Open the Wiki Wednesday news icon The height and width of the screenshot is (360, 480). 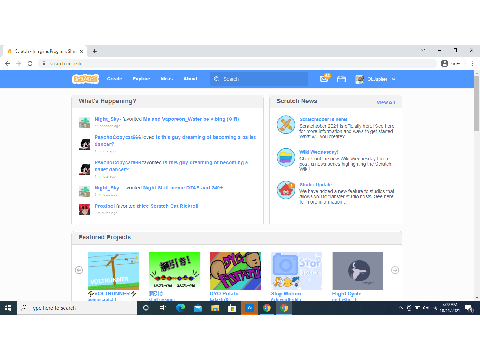click(286, 157)
